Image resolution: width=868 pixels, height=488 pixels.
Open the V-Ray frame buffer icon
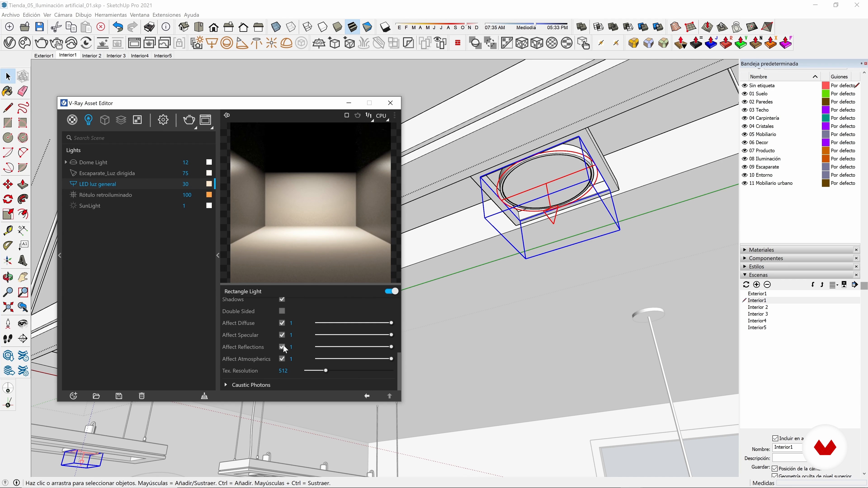[x=205, y=120]
